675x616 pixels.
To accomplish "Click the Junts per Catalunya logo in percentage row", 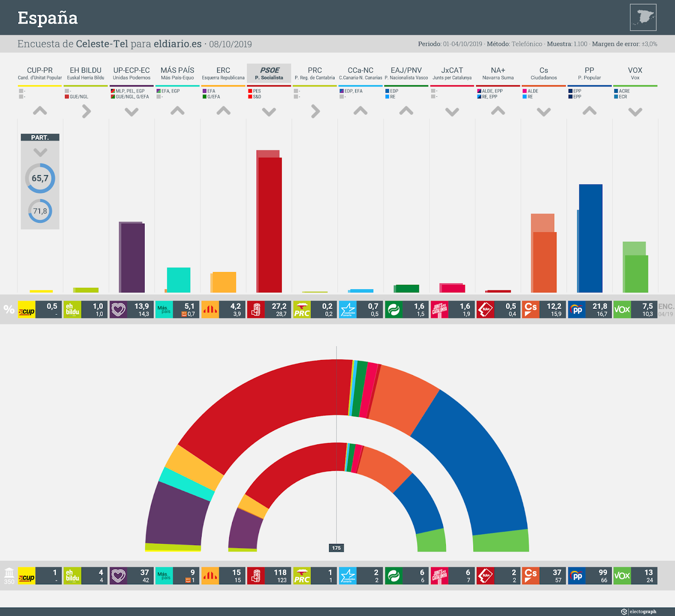I will coord(439,310).
